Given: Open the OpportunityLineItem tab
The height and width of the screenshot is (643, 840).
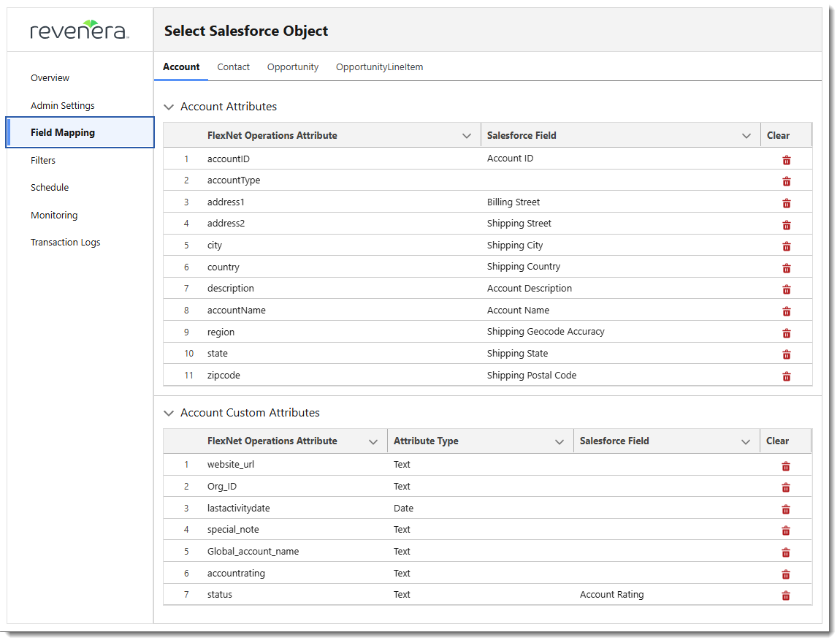Looking at the screenshot, I should (x=379, y=67).
